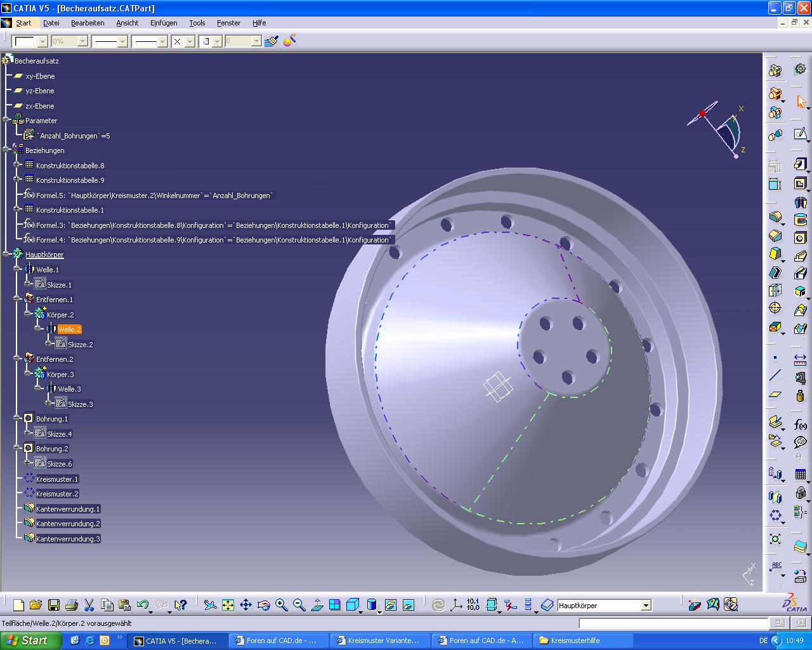
Task: Click the New document icon
Action: [x=18, y=605]
